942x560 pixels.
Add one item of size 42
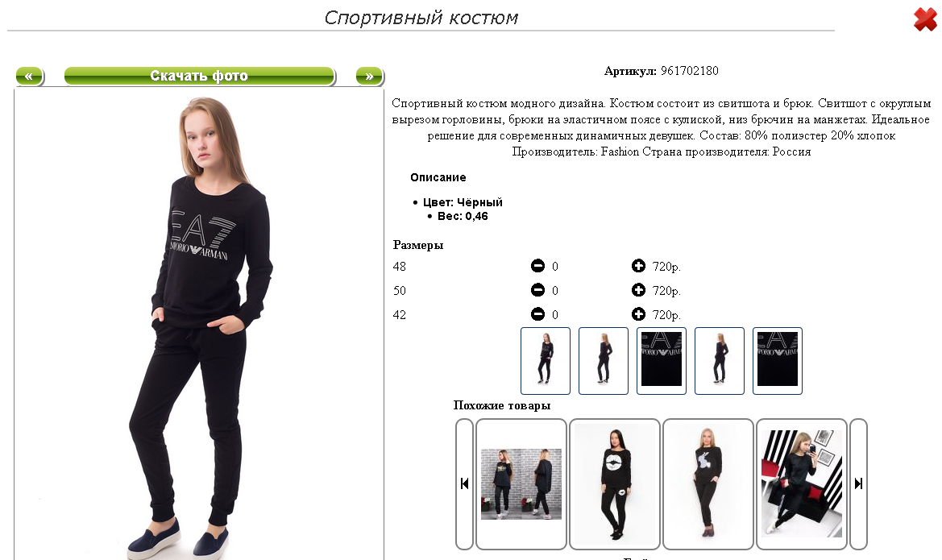pyautogui.click(x=638, y=314)
